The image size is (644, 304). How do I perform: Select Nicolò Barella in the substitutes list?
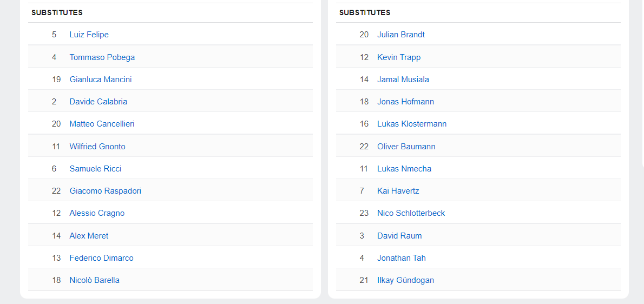[94, 280]
